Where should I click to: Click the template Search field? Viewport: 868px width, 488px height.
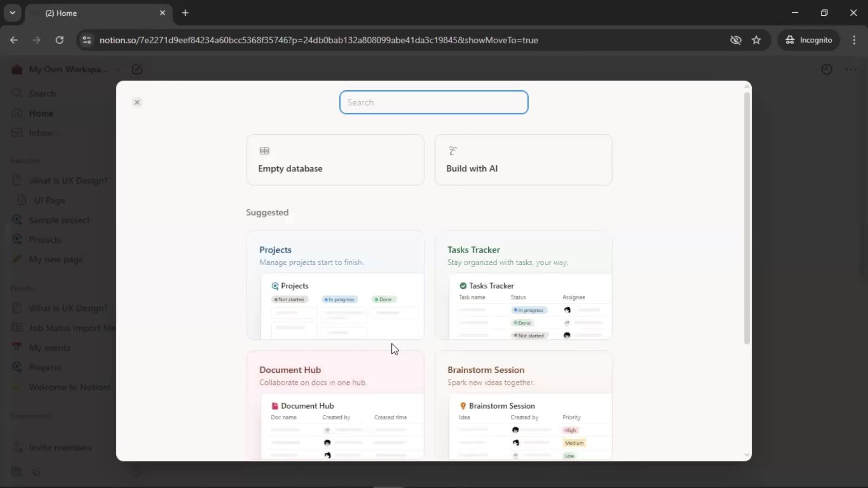coord(434,102)
